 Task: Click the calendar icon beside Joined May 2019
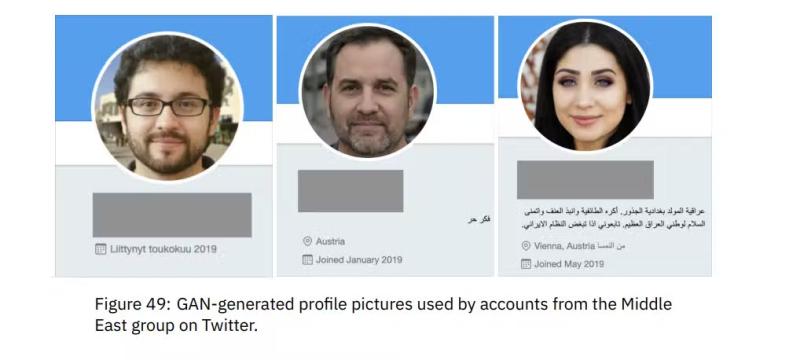[x=526, y=264]
